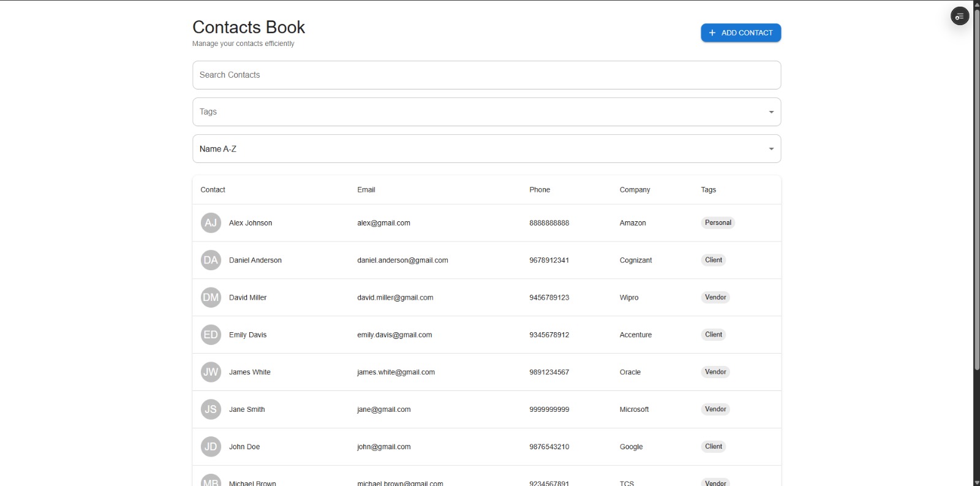Viewport: 980px width, 486px height.
Task: Click phone number 9999999999
Action: (x=549, y=410)
